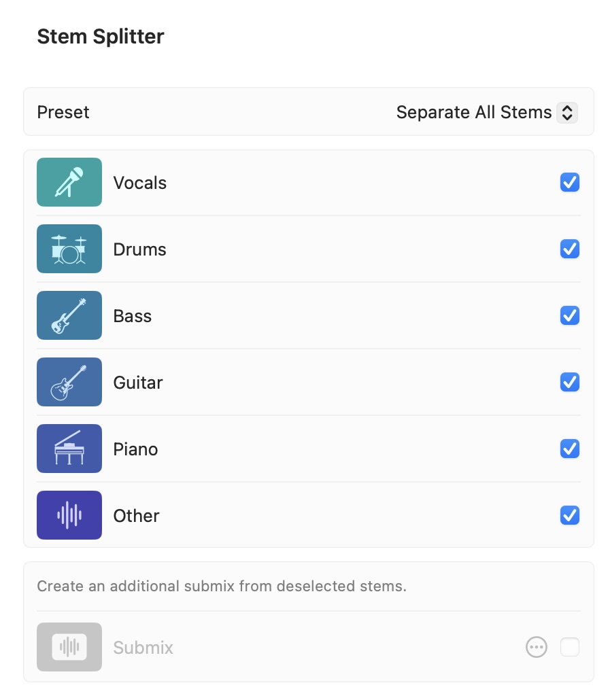Select the Guitar row label

coord(137,382)
